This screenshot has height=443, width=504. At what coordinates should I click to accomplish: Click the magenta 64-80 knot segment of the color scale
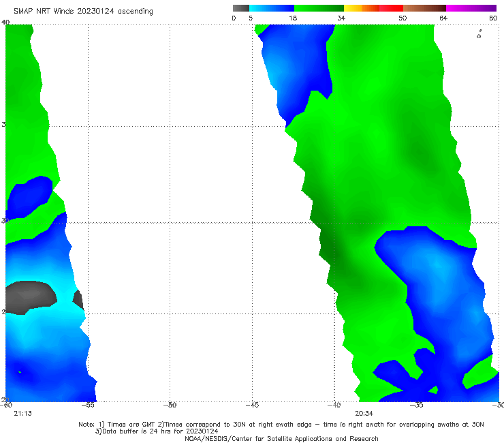pyautogui.click(x=471, y=8)
